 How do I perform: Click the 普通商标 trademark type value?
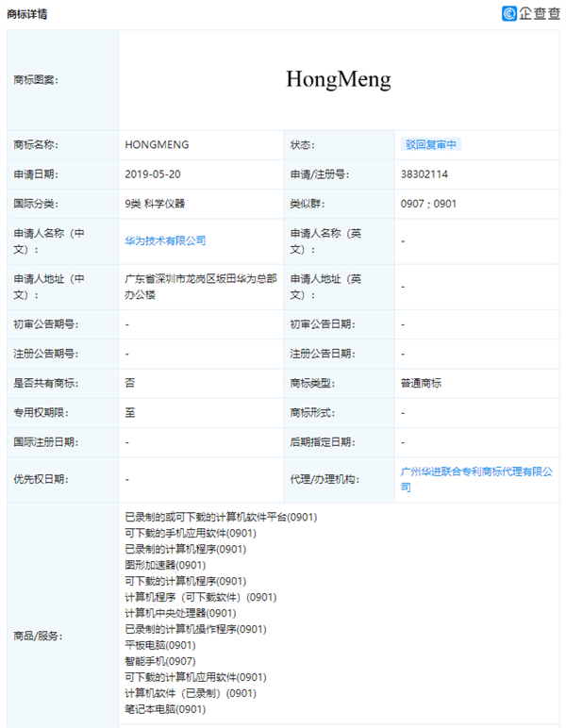click(x=421, y=383)
